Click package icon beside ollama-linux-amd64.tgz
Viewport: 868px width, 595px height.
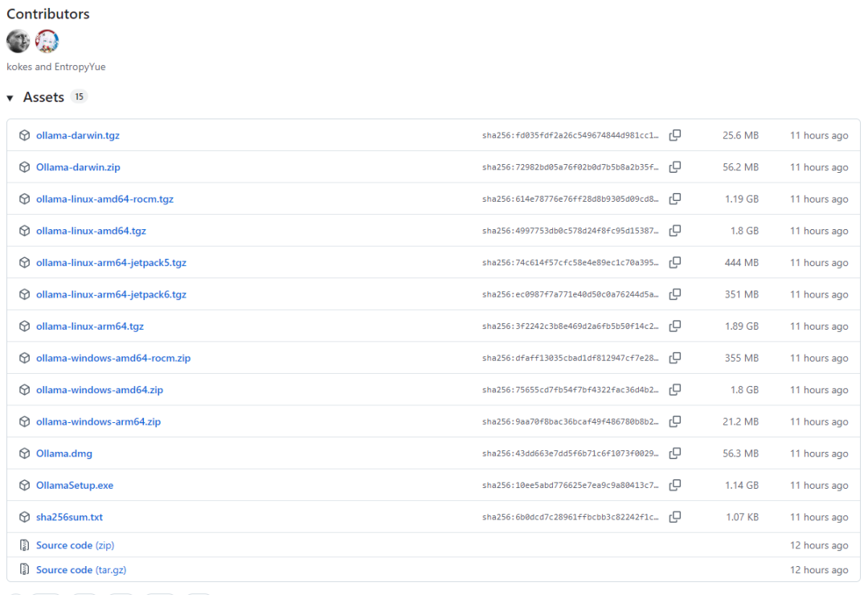pos(24,231)
